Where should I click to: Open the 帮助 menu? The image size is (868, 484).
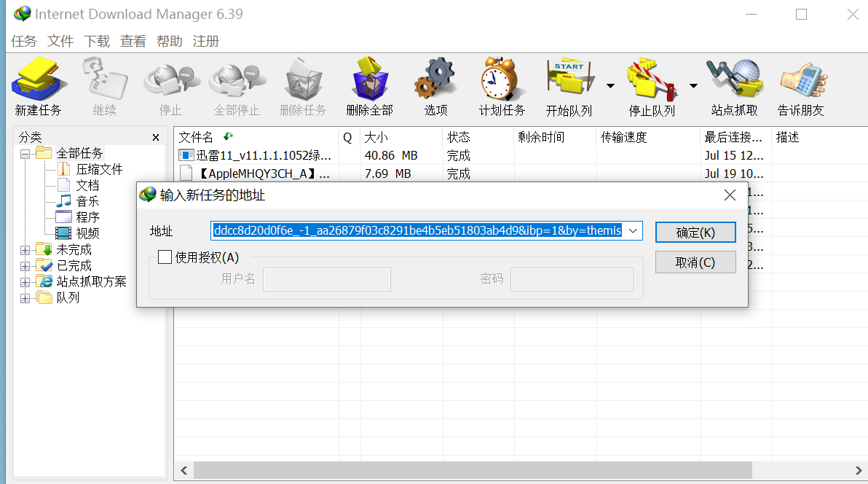[x=170, y=41]
